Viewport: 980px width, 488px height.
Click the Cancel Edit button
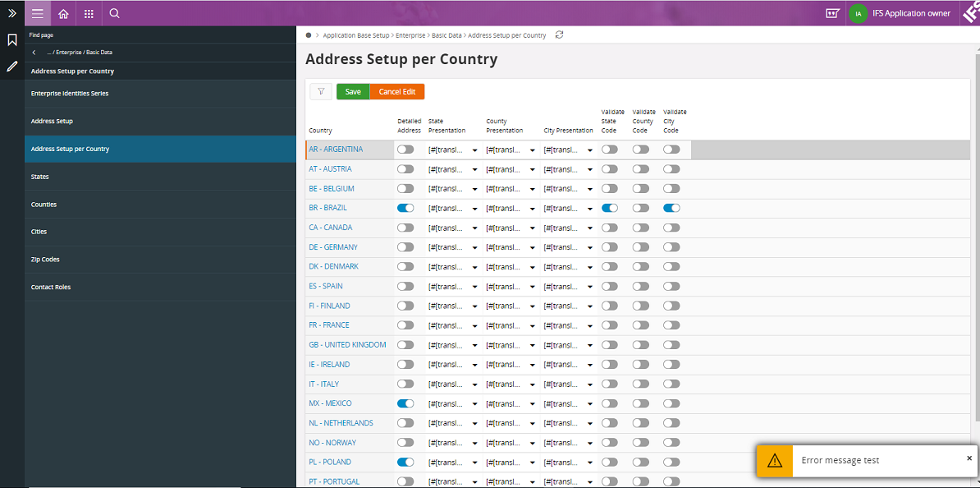coord(397,91)
